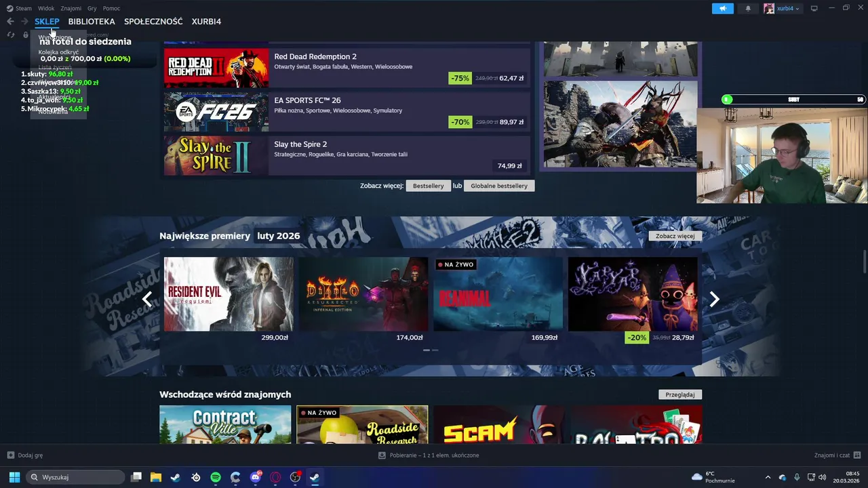Switch to the SKLEP tab
Viewport: 868px width, 488px height.
coord(47,22)
